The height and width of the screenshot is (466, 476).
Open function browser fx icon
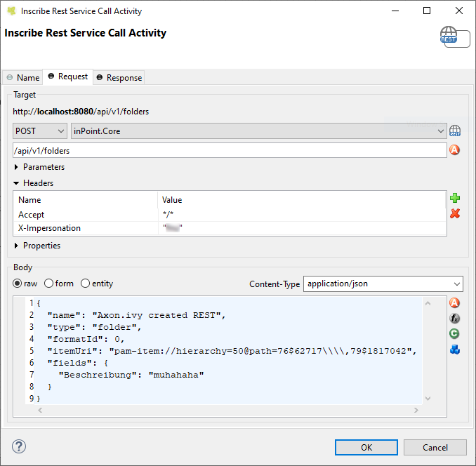pos(454,318)
